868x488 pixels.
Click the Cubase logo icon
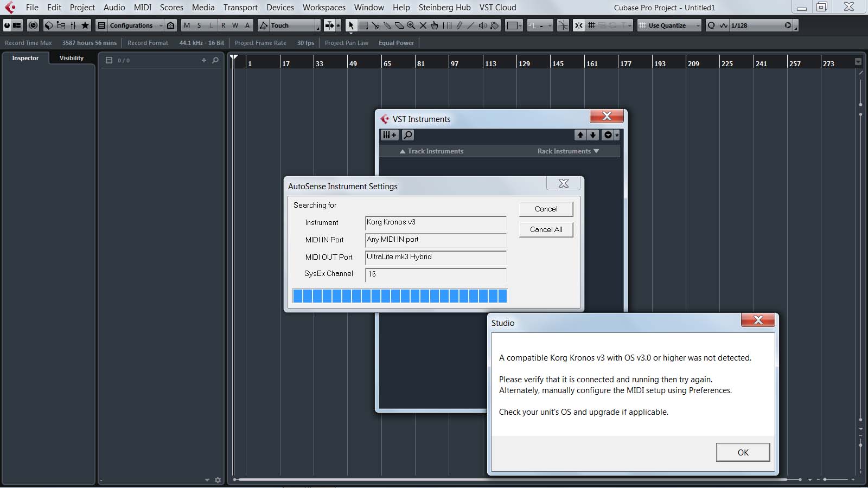pyautogui.click(x=10, y=8)
